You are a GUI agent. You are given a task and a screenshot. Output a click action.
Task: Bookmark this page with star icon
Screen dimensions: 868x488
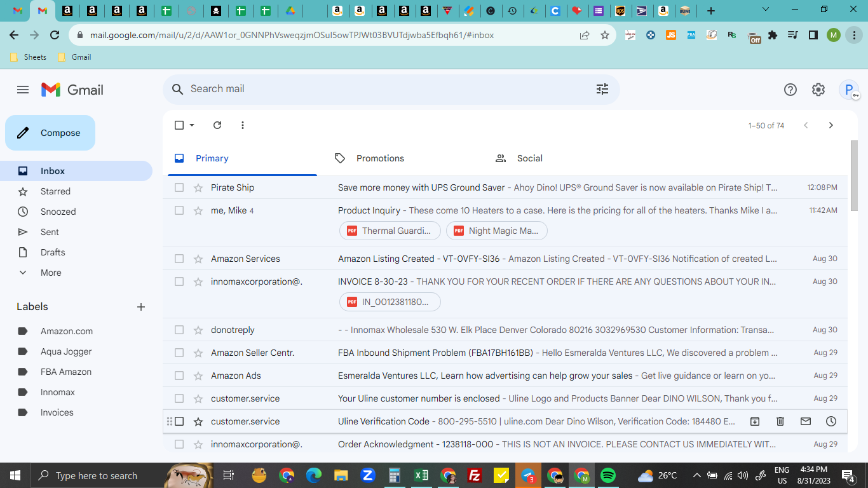605,36
